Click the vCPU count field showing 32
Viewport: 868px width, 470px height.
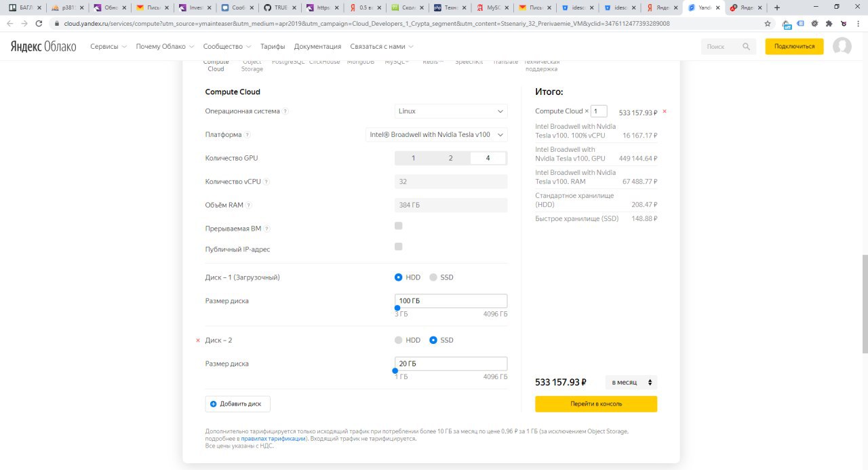451,182
